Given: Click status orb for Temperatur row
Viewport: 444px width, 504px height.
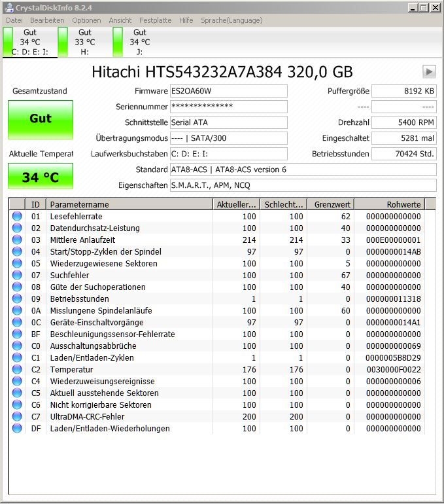Looking at the screenshot, I should coord(17,370).
